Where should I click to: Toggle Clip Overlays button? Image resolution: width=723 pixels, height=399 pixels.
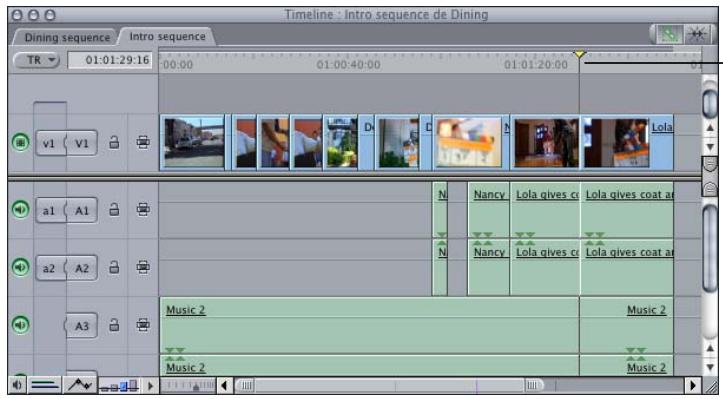point(80,385)
